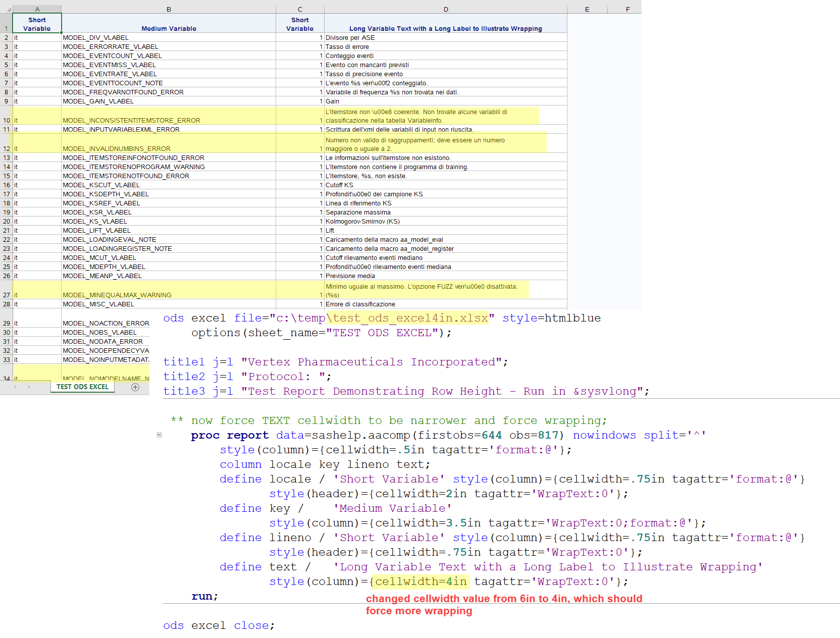
Task: Click the Select All corner triangle
Action: pos(8,9)
